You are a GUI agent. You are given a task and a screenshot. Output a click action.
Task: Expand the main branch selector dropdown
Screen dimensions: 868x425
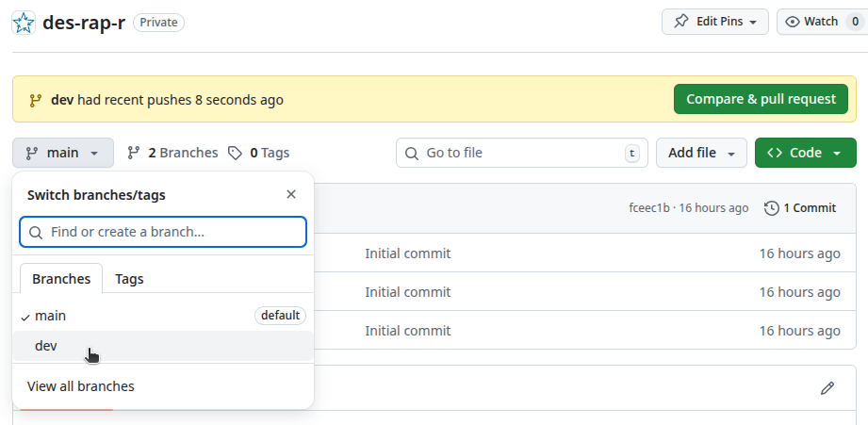coord(62,153)
